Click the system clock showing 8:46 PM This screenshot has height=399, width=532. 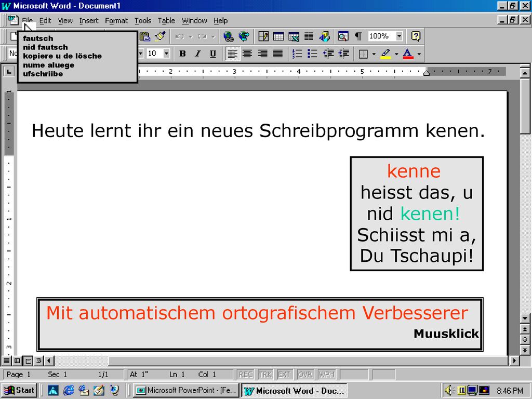pyautogui.click(x=510, y=391)
